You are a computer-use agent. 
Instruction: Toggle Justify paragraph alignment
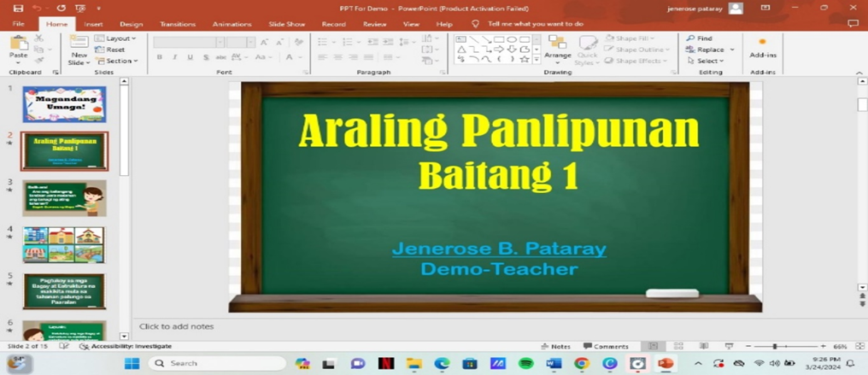pos(368,57)
